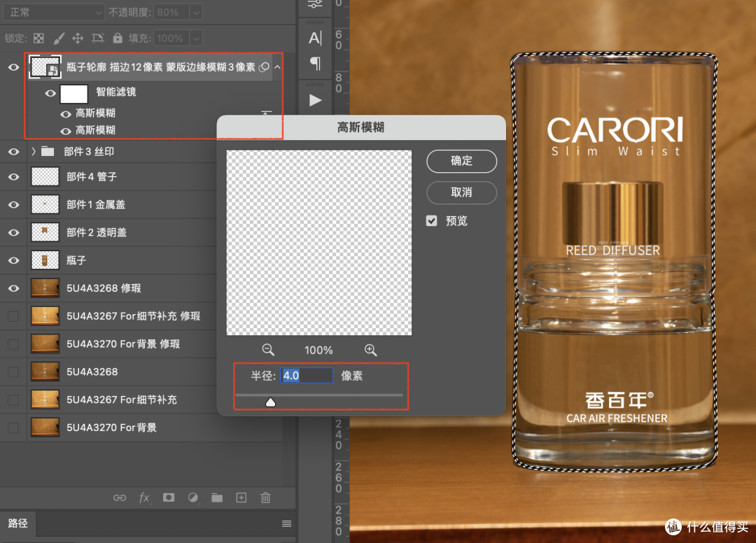Hide the 部件4 管子 layer

point(13,177)
